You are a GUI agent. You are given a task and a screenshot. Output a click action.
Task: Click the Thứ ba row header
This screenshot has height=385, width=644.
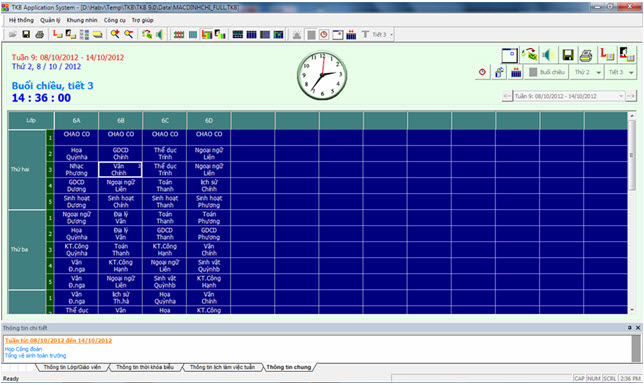pos(27,250)
